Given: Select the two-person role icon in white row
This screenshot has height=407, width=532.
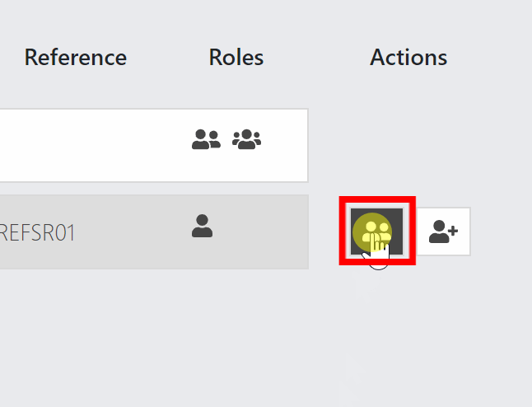Looking at the screenshot, I should 206,139.
